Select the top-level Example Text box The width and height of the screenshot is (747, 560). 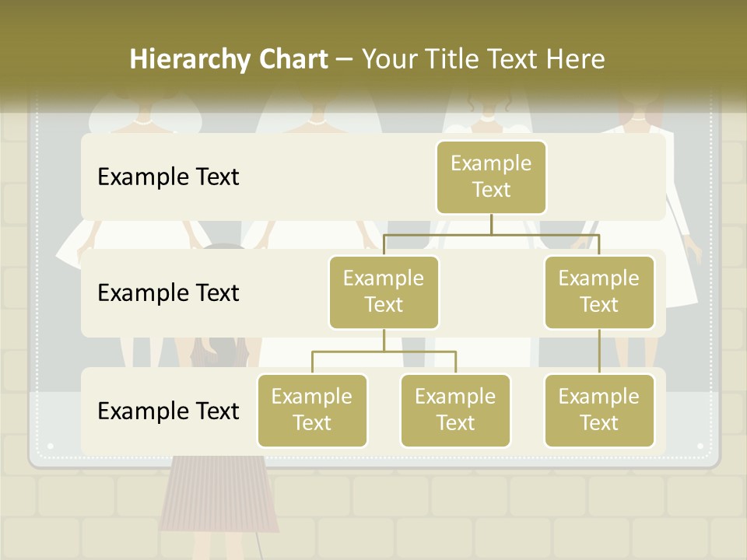tap(491, 177)
